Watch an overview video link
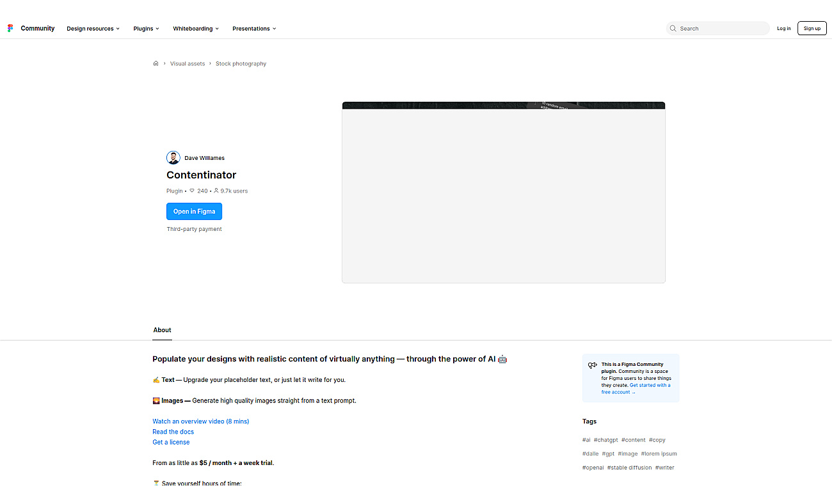 (201, 421)
